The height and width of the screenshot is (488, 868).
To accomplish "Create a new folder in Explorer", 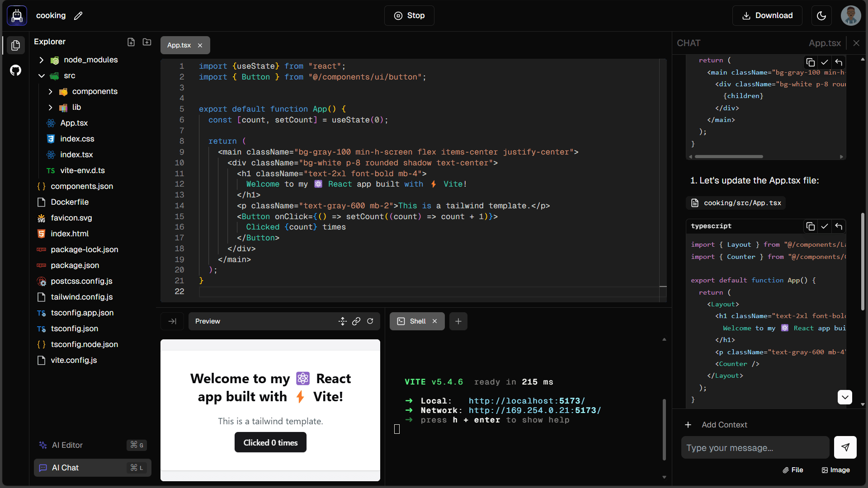I will pyautogui.click(x=146, y=42).
